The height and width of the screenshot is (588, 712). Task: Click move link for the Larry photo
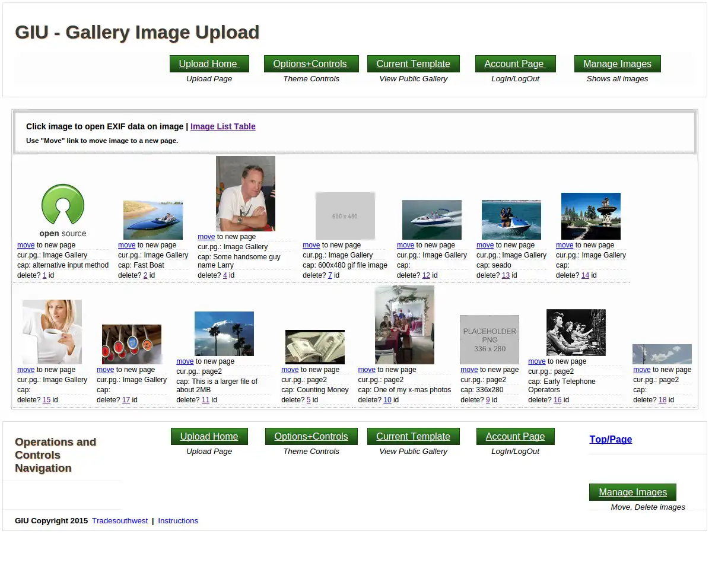pyautogui.click(x=206, y=237)
